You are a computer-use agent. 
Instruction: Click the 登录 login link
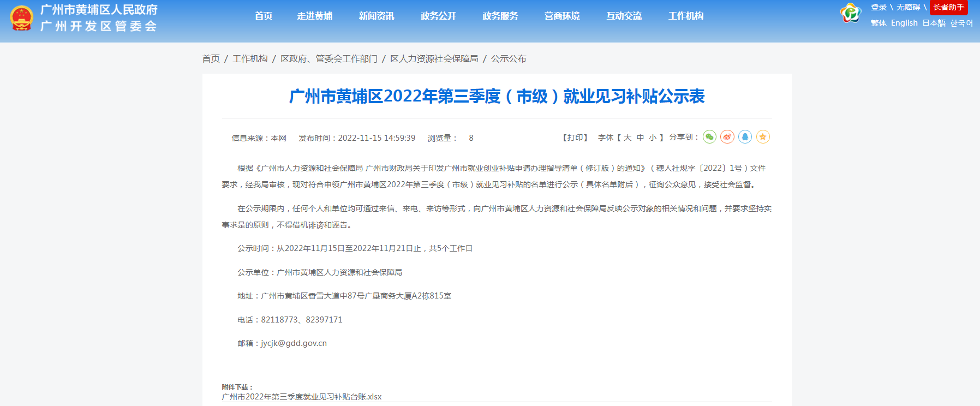pyautogui.click(x=879, y=7)
